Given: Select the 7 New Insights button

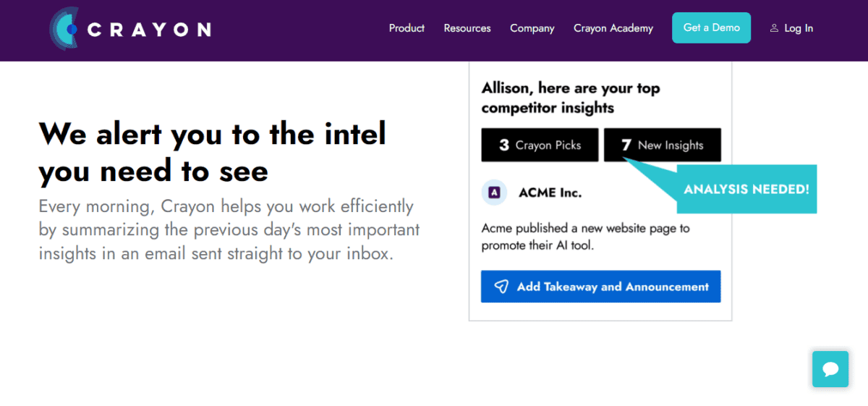Looking at the screenshot, I should (x=663, y=145).
